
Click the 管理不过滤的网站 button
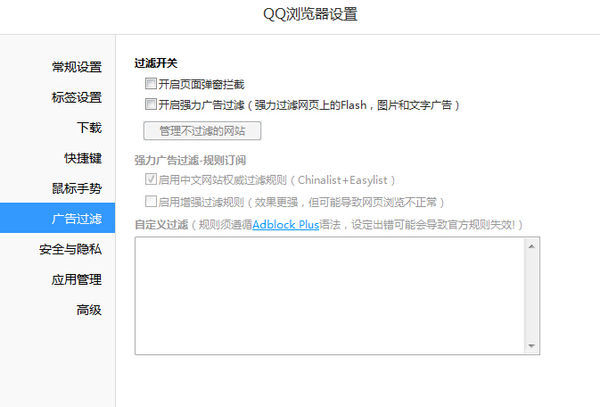point(202,131)
